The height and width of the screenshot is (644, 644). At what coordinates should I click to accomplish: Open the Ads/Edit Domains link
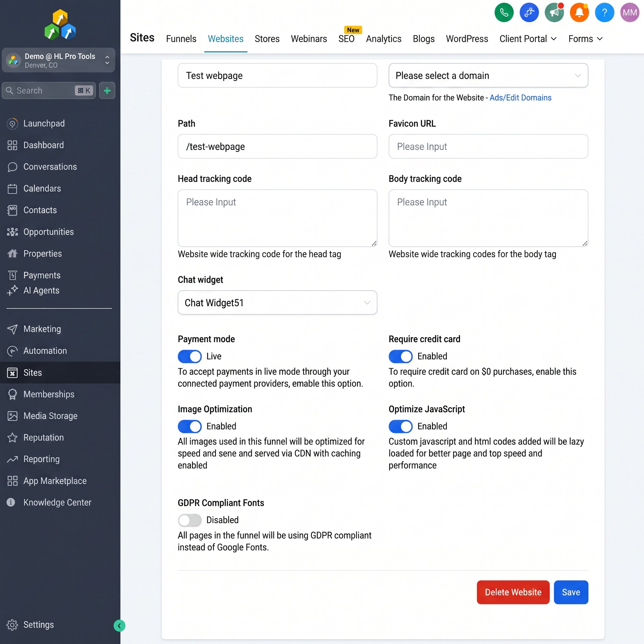tap(520, 98)
